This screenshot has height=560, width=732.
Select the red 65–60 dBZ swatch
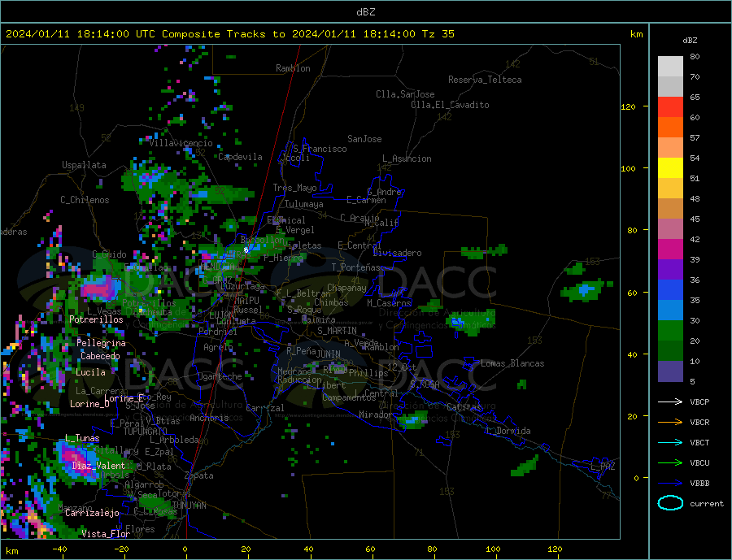tap(670, 106)
